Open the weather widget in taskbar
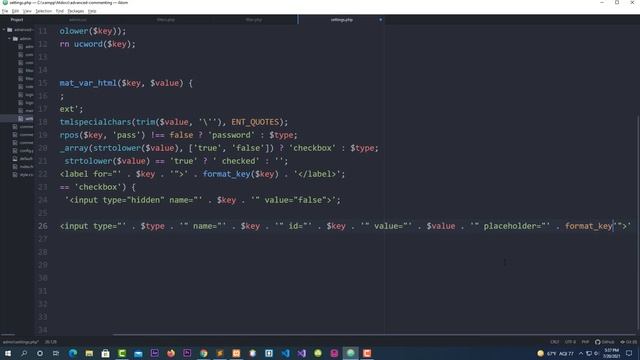Image resolution: width=640 pixels, height=360 pixels. coord(557,353)
